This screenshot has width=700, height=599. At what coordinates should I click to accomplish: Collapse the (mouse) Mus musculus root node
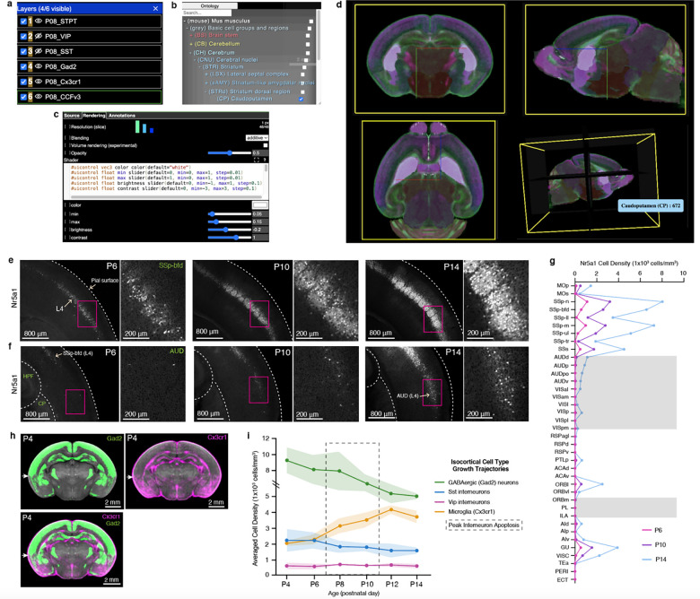tap(184, 21)
